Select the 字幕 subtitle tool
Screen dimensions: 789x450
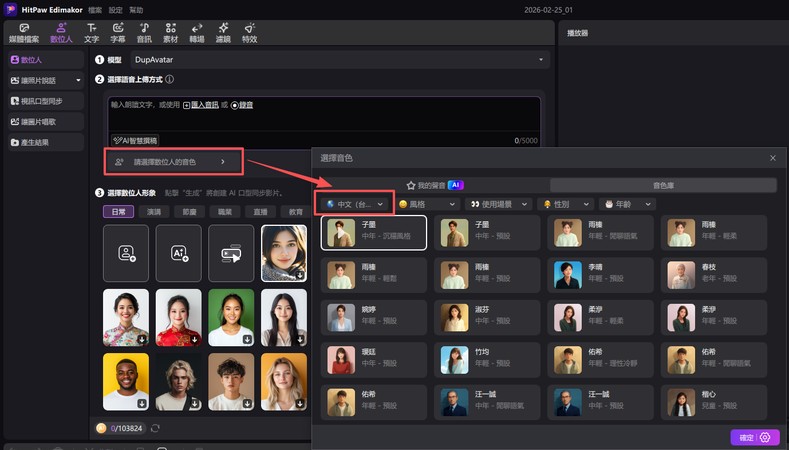118,32
